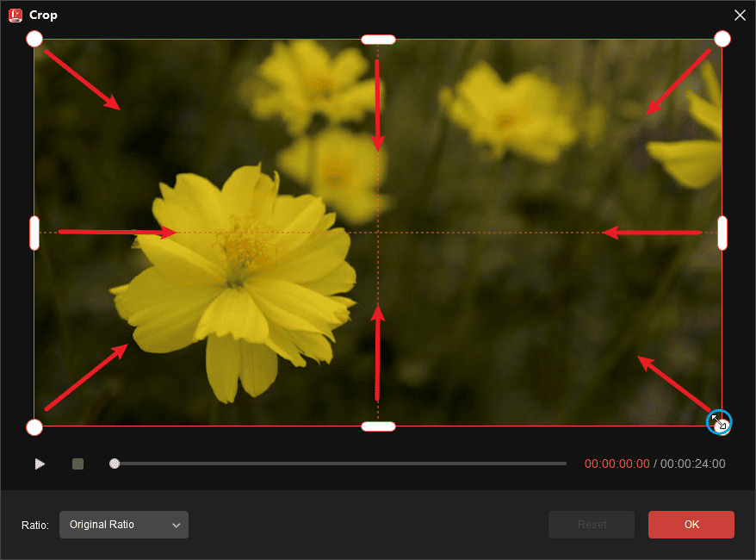Click the bottom-right crop corner handle
756x560 pixels.
[722, 426]
